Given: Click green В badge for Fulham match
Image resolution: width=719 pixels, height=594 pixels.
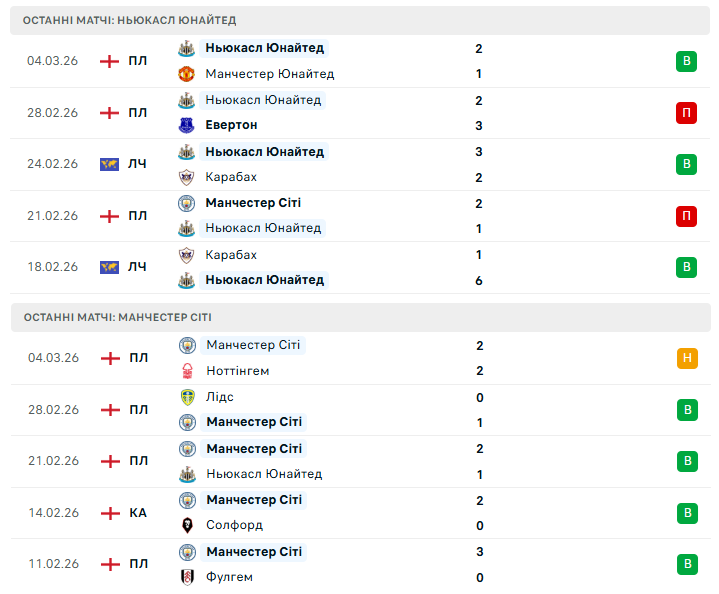Looking at the screenshot, I should [x=686, y=564].
